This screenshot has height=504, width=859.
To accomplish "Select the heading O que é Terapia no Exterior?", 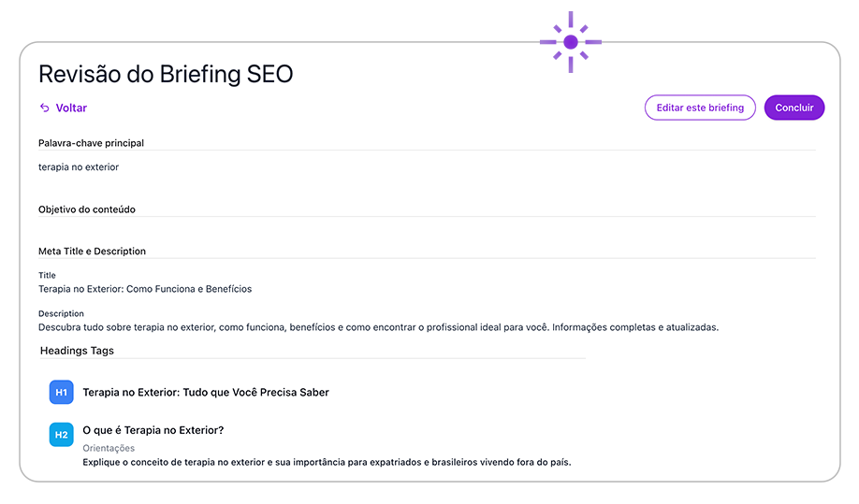I will click(153, 430).
